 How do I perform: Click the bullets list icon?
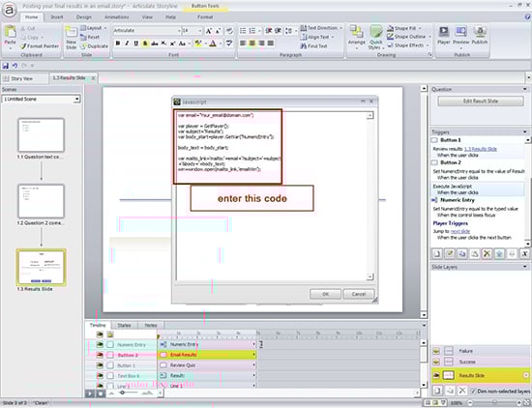[x=243, y=31]
